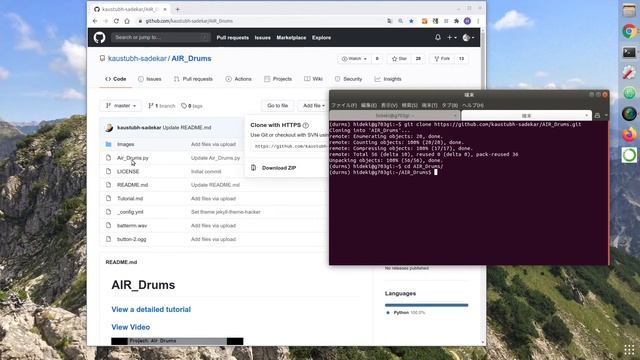Open the Air_Drums.py file
Viewport: 640px width, 360px height.
(133, 158)
